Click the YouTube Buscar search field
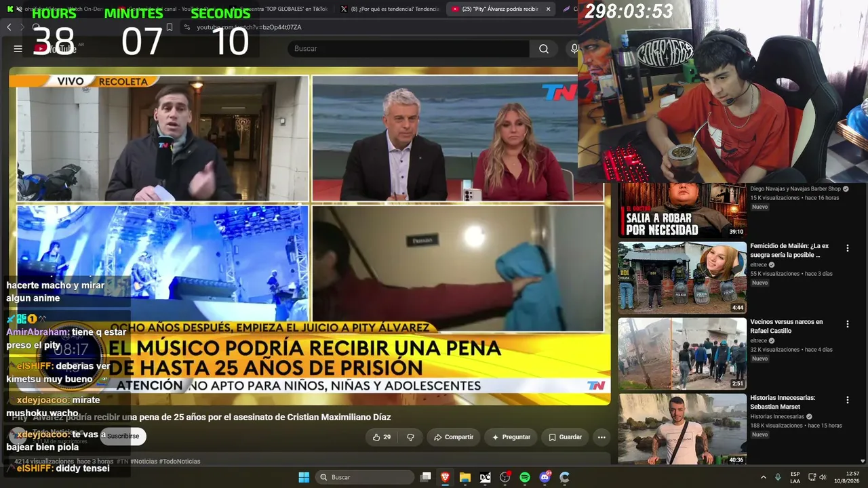The image size is (868, 488). 409,49
